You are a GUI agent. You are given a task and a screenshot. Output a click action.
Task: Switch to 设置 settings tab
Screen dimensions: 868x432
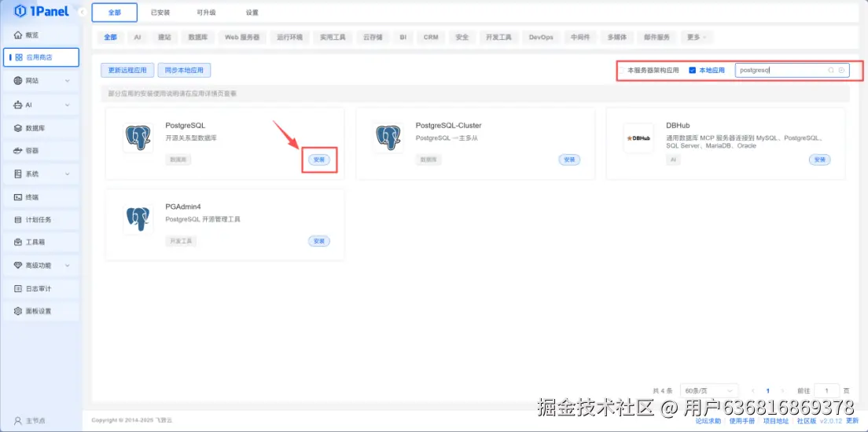point(252,12)
